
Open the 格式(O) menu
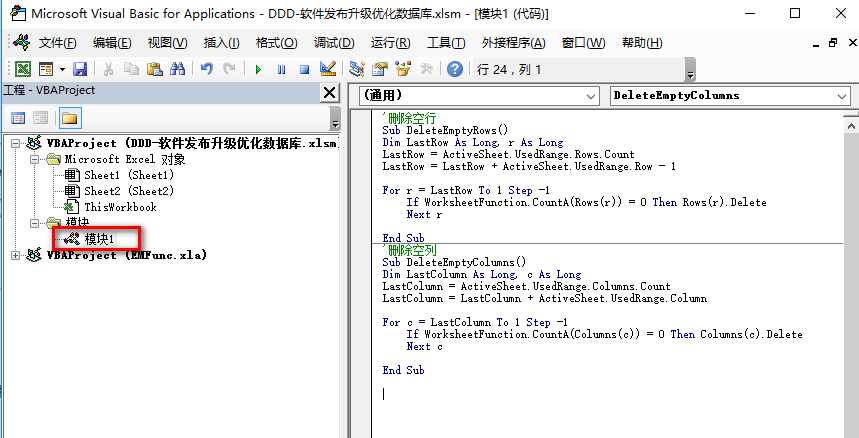[277, 43]
